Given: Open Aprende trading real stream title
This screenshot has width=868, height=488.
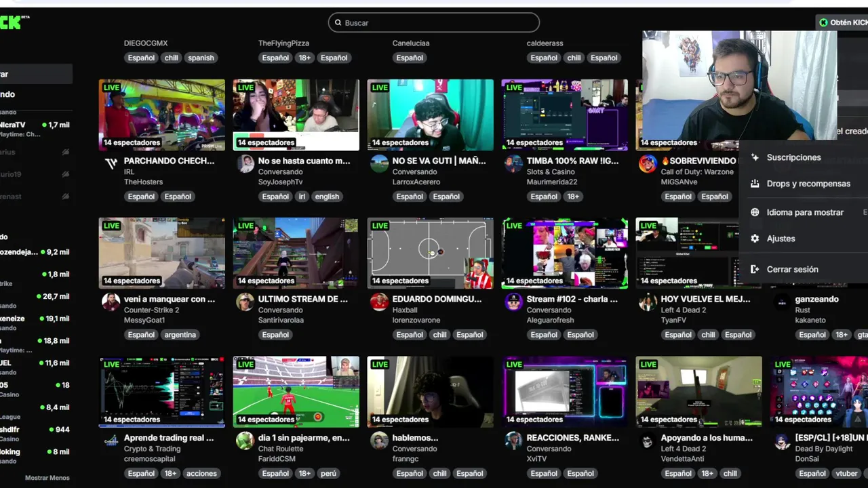Looking at the screenshot, I should coord(169,438).
